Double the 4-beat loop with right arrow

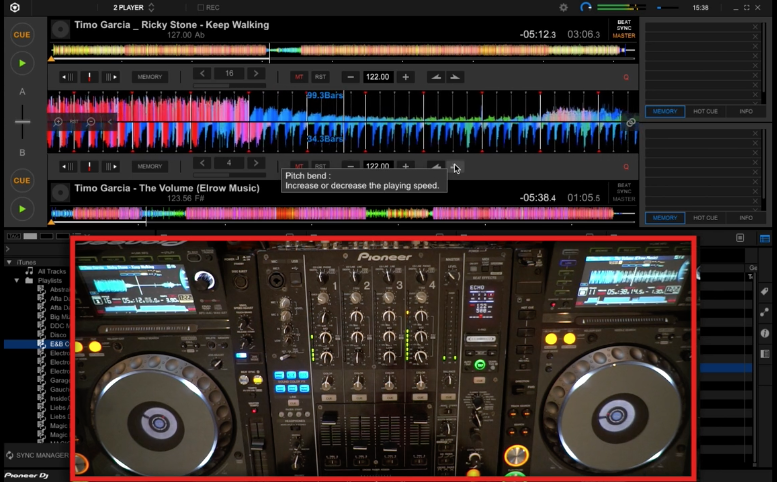pos(256,163)
